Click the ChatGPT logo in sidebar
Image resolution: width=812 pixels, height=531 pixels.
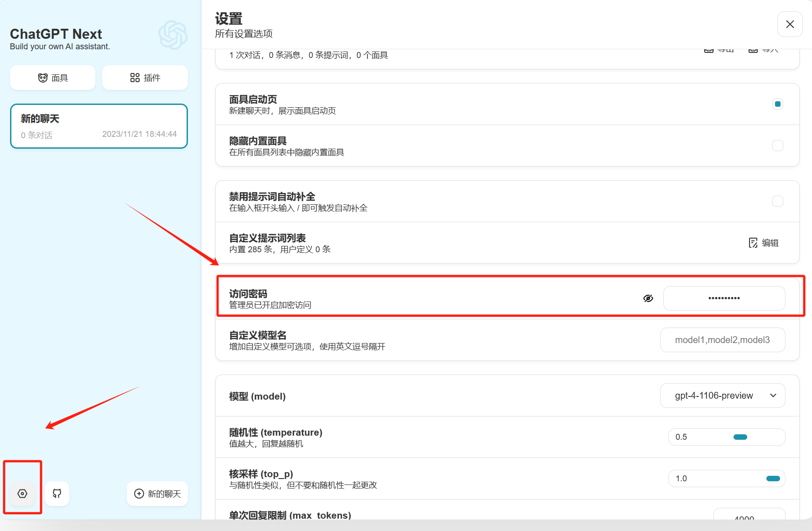(x=173, y=35)
